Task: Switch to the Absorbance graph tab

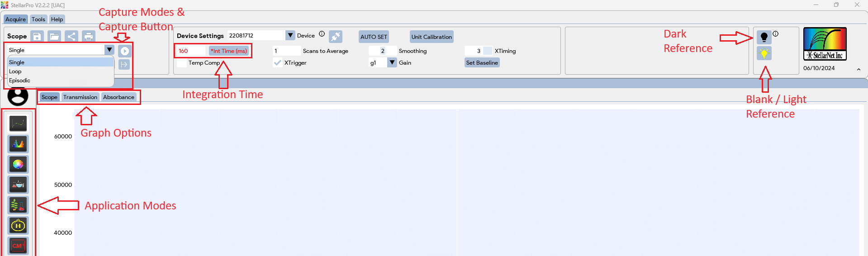Action: pyautogui.click(x=119, y=97)
